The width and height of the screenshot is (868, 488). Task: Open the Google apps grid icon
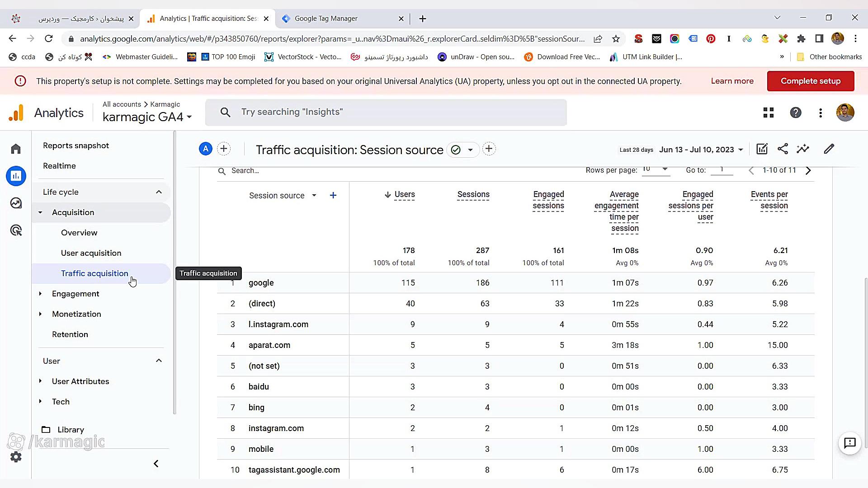(x=769, y=113)
